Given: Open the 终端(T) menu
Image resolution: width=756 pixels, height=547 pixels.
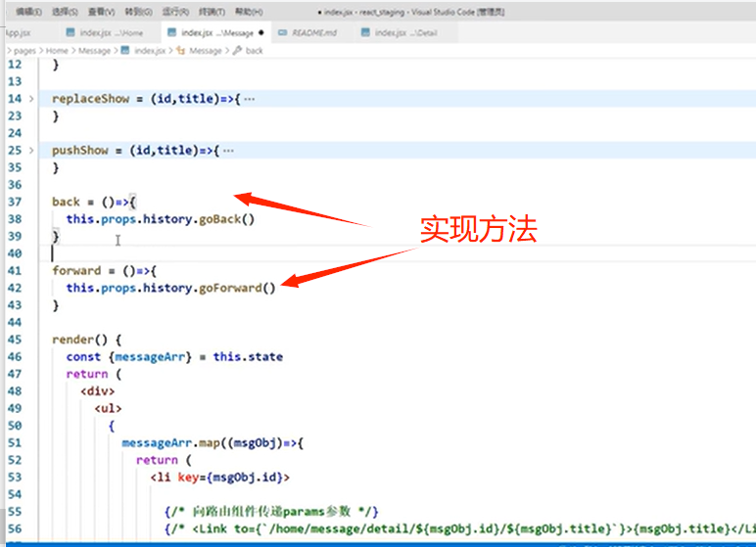Looking at the screenshot, I should 212,12.
